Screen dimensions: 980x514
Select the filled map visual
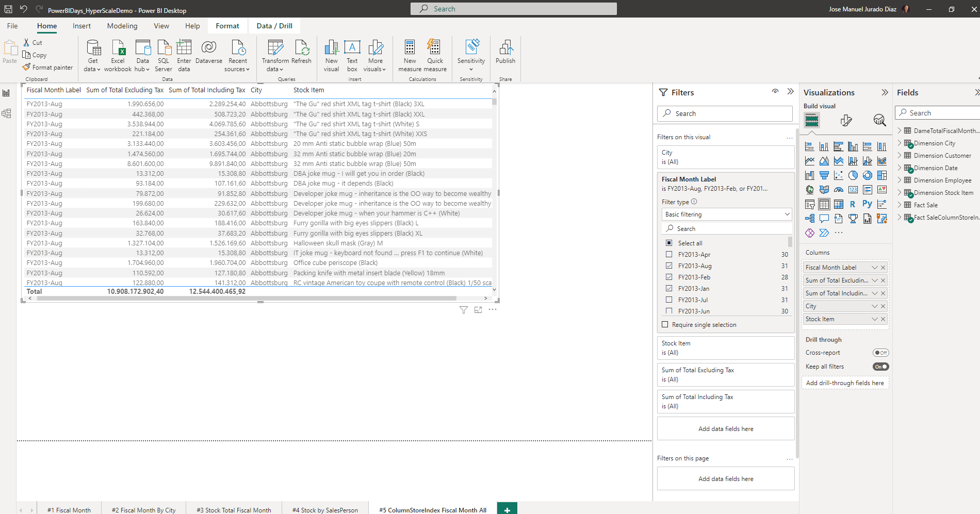pyautogui.click(x=824, y=190)
